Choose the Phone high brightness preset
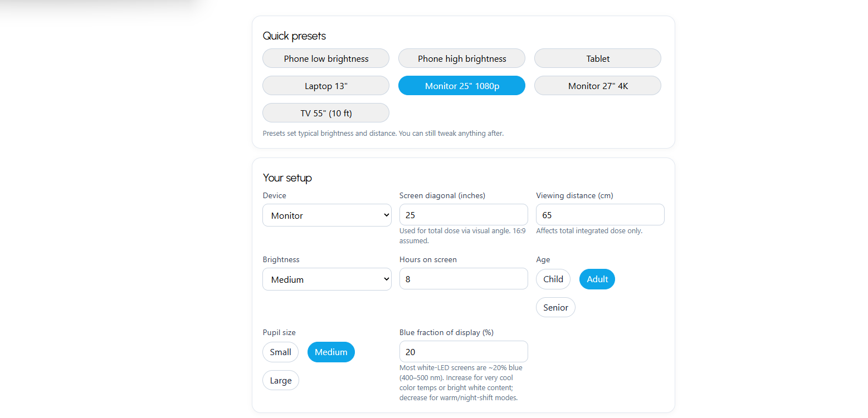The height and width of the screenshot is (418, 868). pyautogui.click(x=462, y=58)
